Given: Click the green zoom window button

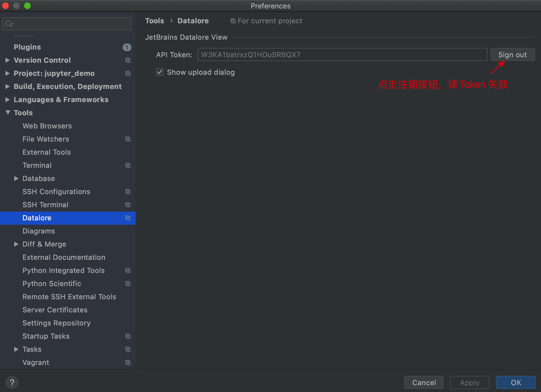Looking at the screenshot, I should click(27, 6).
